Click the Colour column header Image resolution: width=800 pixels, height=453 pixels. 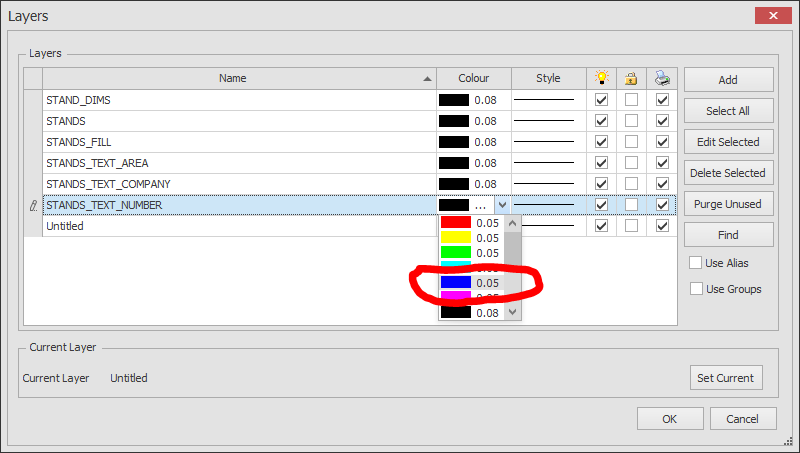pyautogui.click(x=474, y=78)
